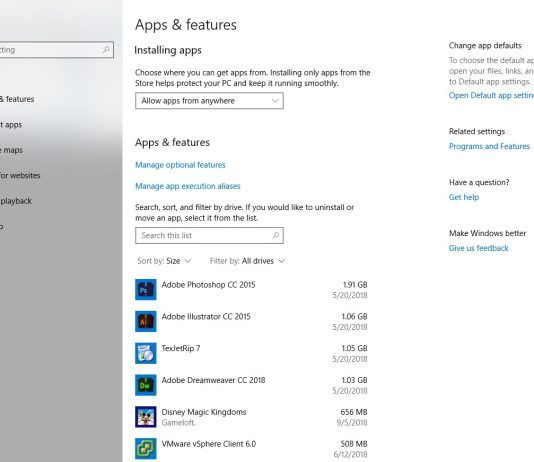Select Apps & features in the sidebar
This screenshot has width=534, height=462.
tap(17, 99)
